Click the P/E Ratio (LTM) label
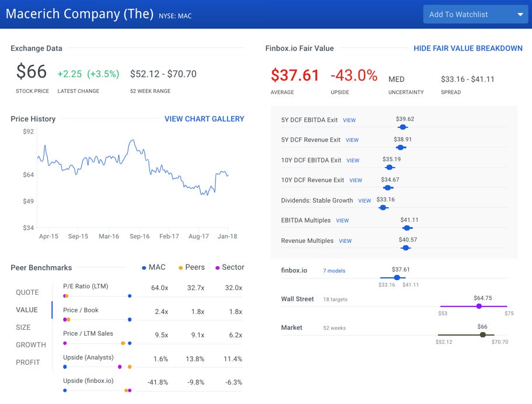 point(85,286)
